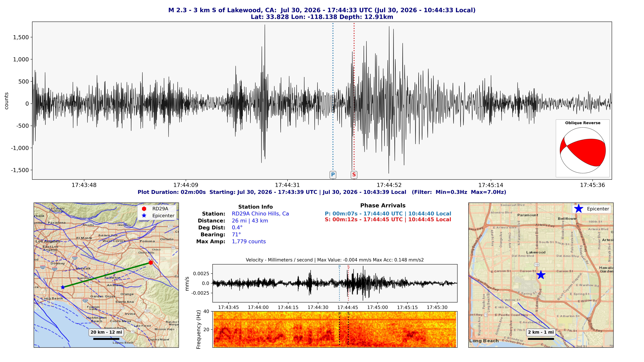This screenshot has width=644, height=362.
Task: Click the "counts" y-axis label of the main seismogram
Action: coord(6,101)
